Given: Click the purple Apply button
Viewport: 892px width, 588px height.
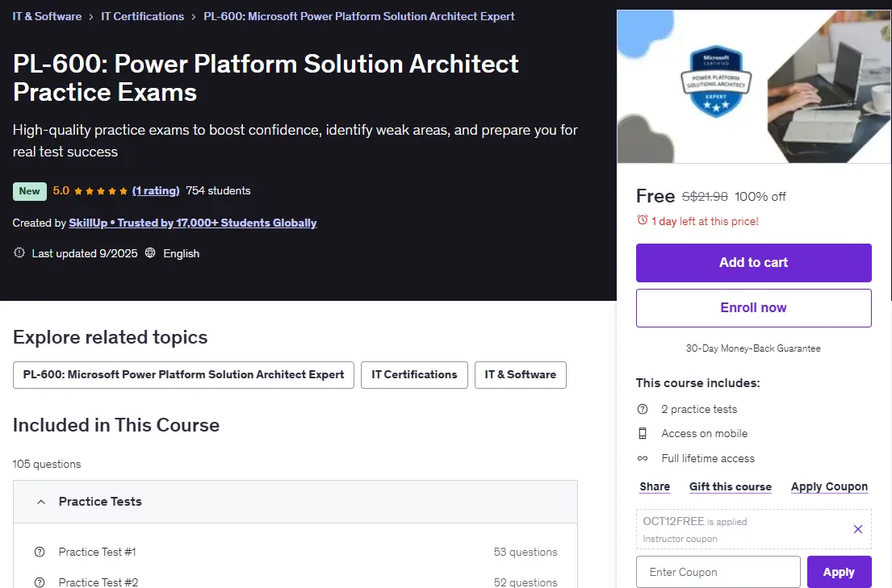Looking at the screenshot, I should click(x=839, y=572).
